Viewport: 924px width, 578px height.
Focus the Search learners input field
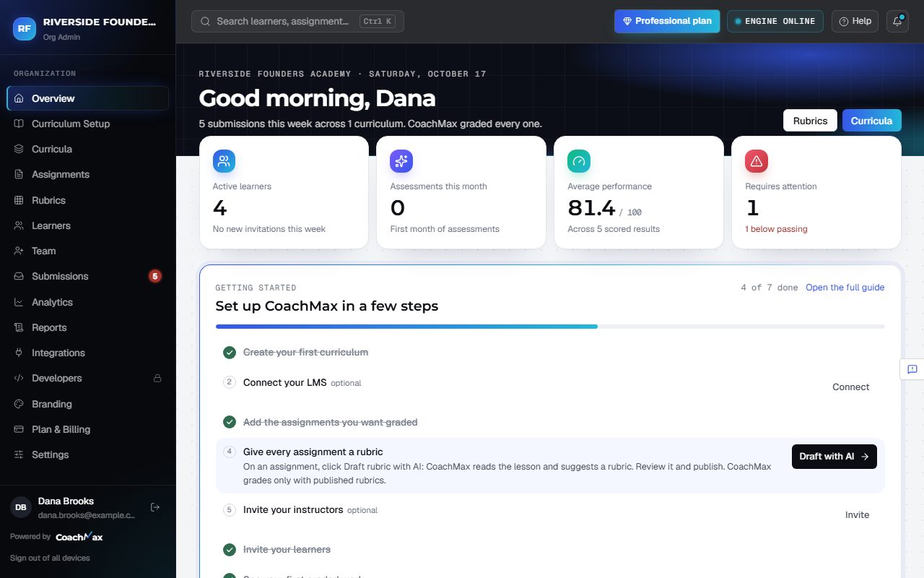point(297,21)
